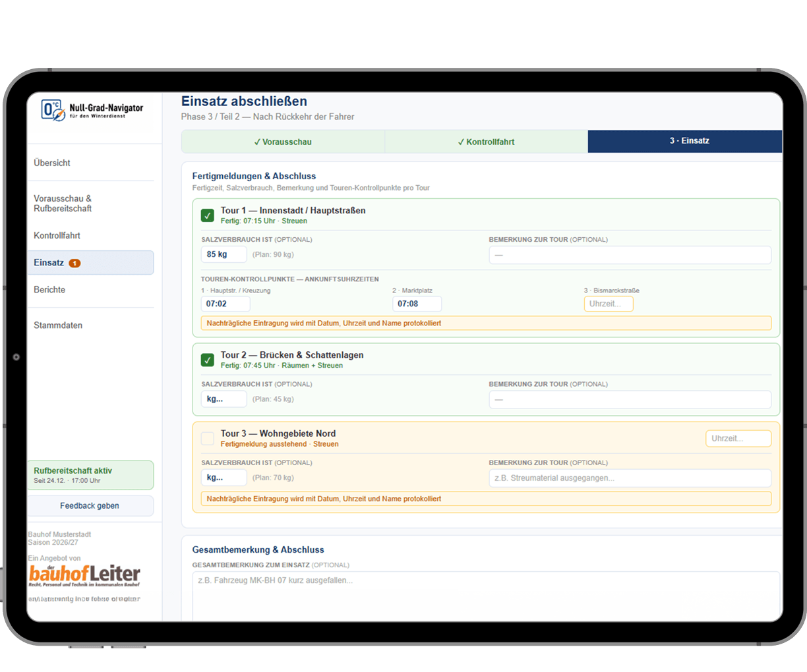The width and height of the screenshot is (807, 672).
Task: Click the Rufbereitschaft aktiv status box
Action: [90, 475]
